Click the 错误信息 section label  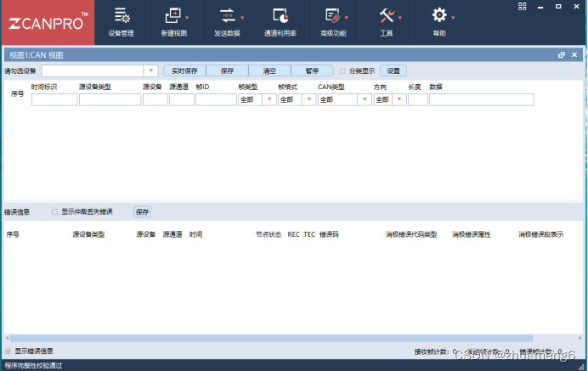17,212
